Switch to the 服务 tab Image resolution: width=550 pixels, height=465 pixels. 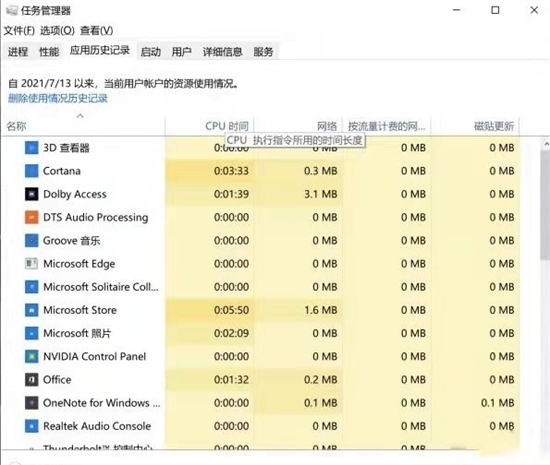263,52
